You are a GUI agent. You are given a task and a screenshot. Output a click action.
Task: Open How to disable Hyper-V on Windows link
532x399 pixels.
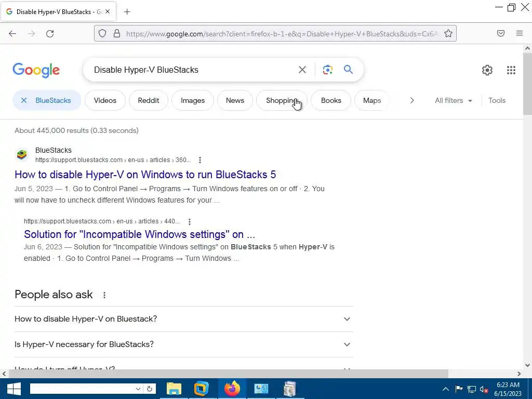[145, 175]
